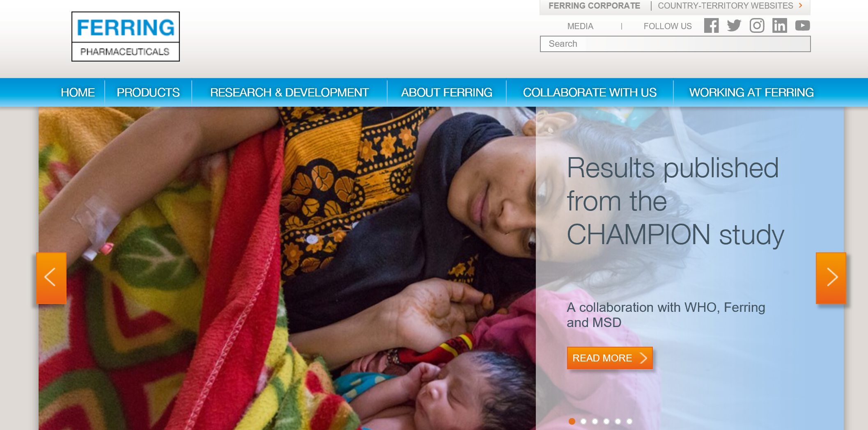Viewport: 868px width, 430px height.
Task: Click the Ferring Pharmaceuticals logo
Action: coord(126,37)
